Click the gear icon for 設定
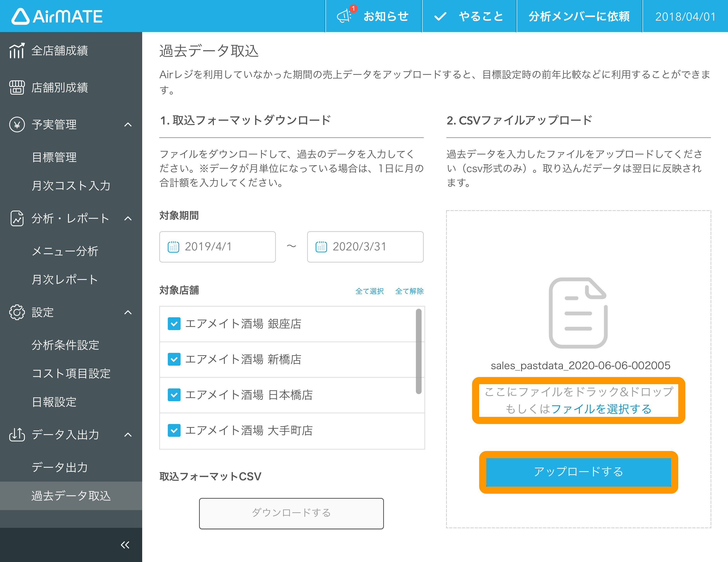 click(x=17, y=313)
